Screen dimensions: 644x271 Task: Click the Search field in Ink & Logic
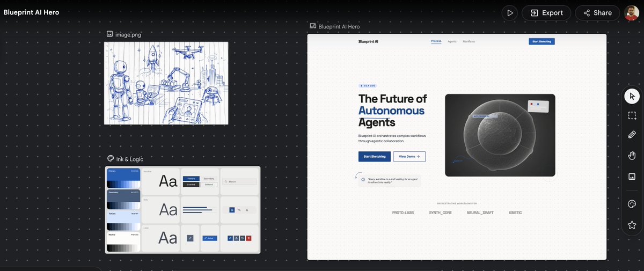tap(239, 181)
